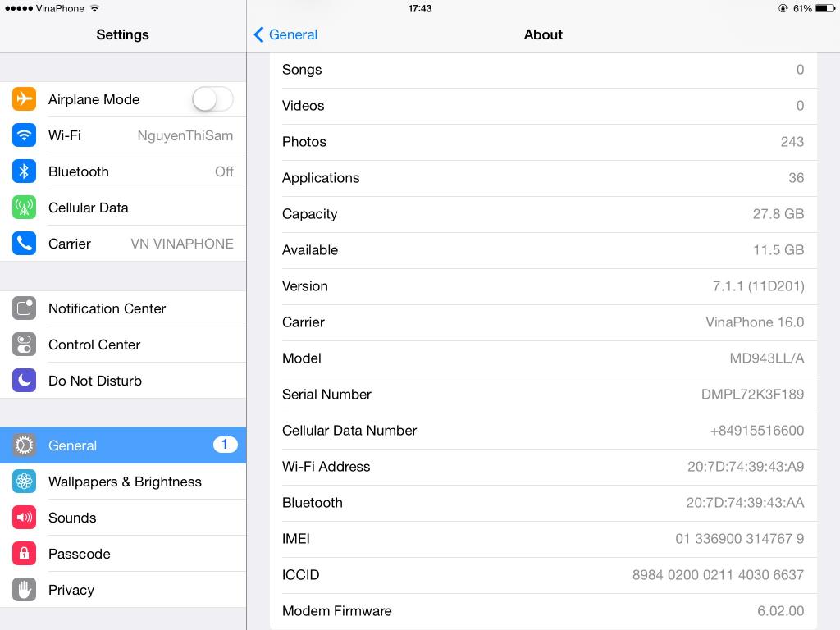Viewport: 840px width, 630px height.
Task: Return to General settings via back link
Action: coord(293,34)
